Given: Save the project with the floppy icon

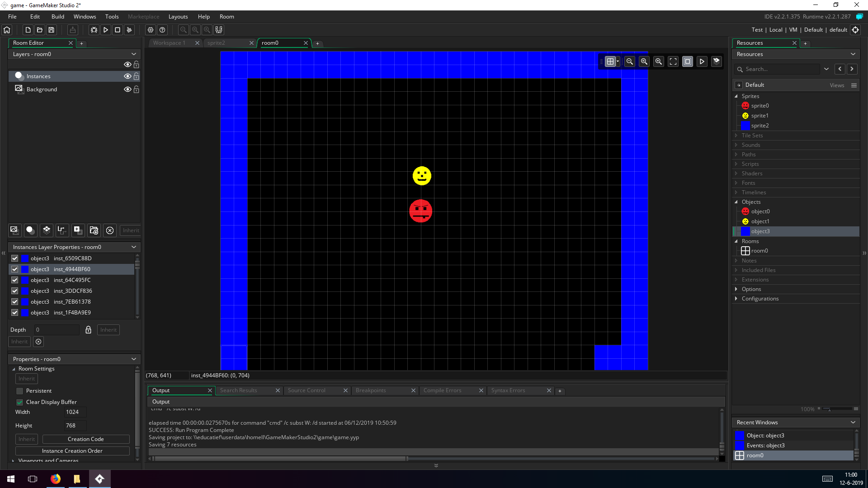Looking at the screenshot, I should click(x=52, y=30).
